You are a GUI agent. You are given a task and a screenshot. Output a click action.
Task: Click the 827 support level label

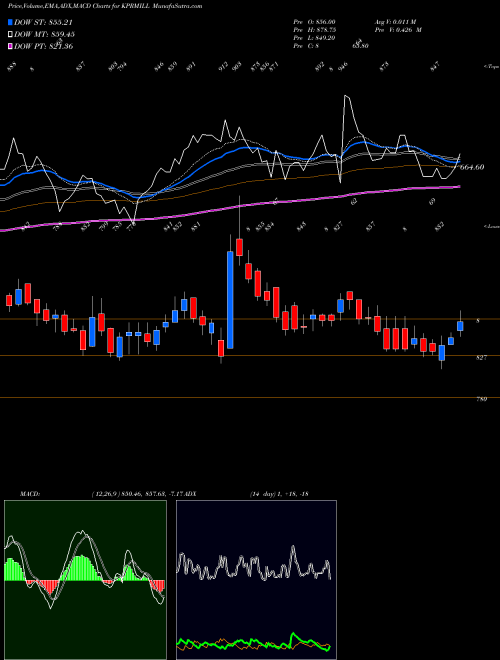click(x=481, y=357)
